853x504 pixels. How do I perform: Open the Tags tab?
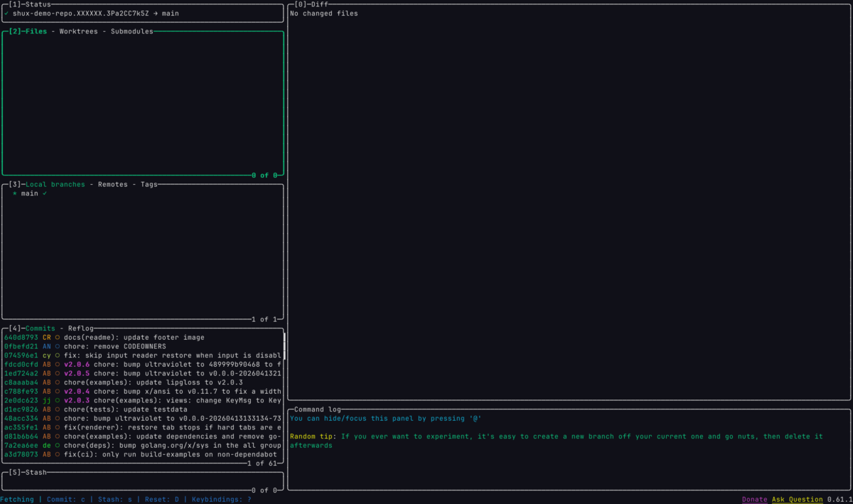[149, 184]
